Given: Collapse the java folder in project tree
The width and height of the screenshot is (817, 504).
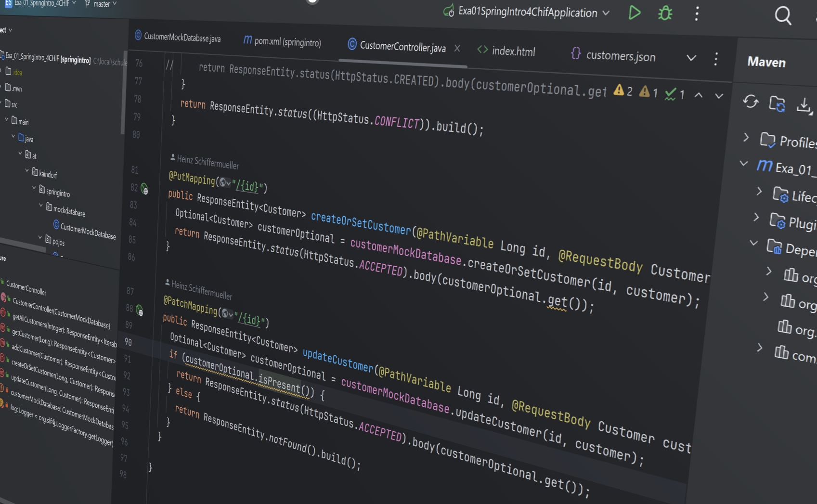Looking at the screenshot, I should pos(13,136).
